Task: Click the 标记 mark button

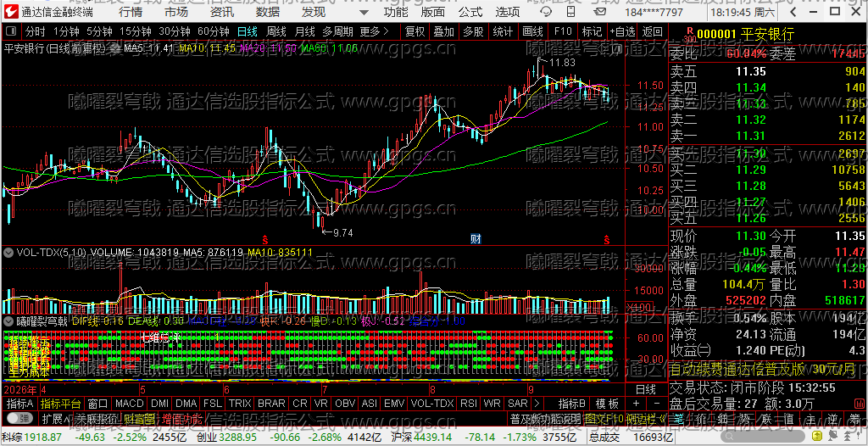Action: click(x=592, y=31)
